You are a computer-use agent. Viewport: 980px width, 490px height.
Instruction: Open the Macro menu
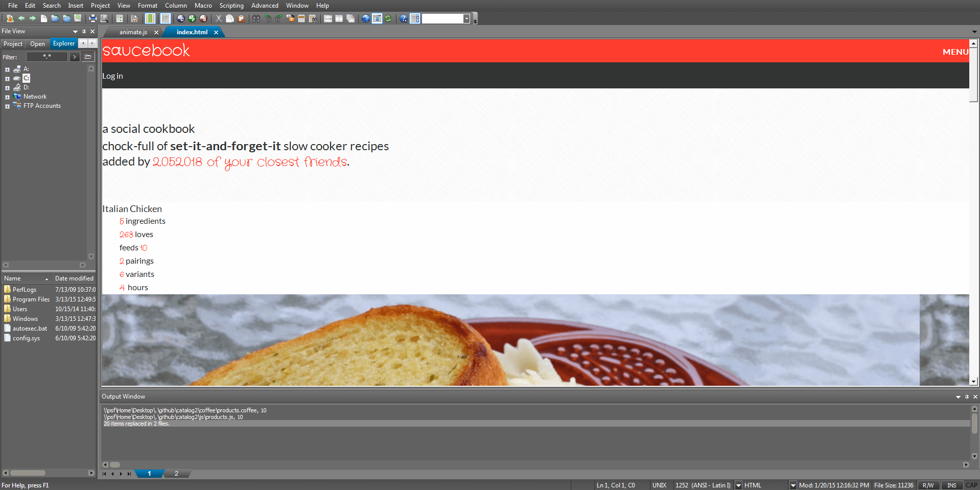pyautogui.click(x=203, y=6)
